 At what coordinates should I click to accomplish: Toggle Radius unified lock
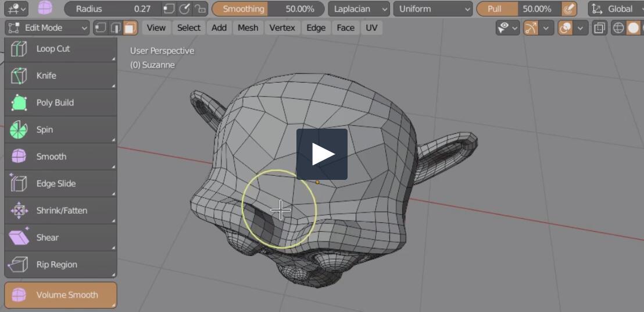pos(200,9)
